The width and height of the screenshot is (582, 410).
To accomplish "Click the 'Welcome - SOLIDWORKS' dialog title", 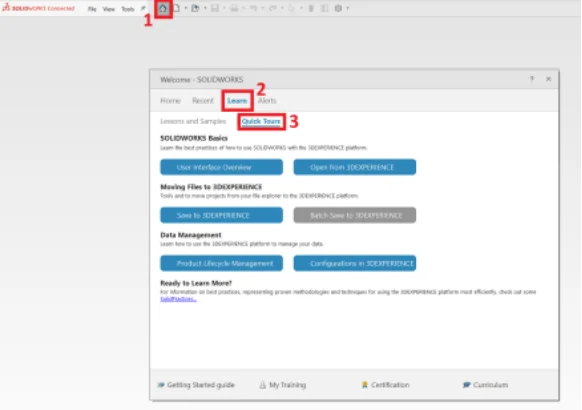I will coord(202,79).
